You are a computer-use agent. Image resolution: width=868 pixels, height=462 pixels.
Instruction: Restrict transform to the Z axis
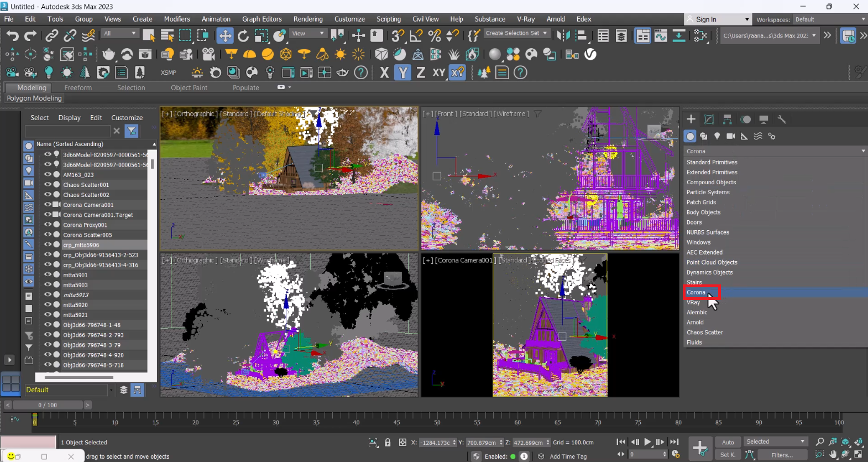coord(421,72)
